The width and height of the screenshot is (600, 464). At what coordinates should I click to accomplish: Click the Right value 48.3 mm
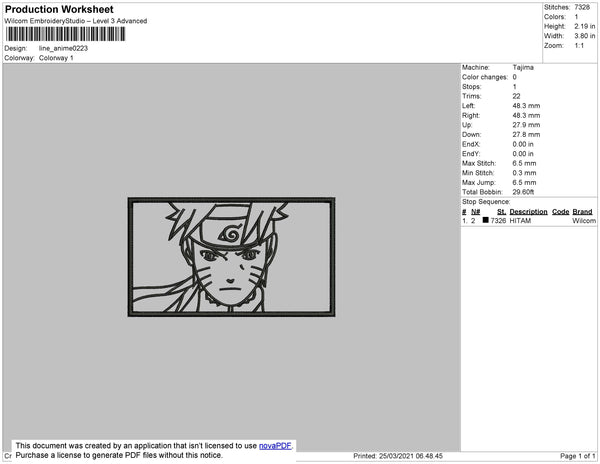[526, 115]
